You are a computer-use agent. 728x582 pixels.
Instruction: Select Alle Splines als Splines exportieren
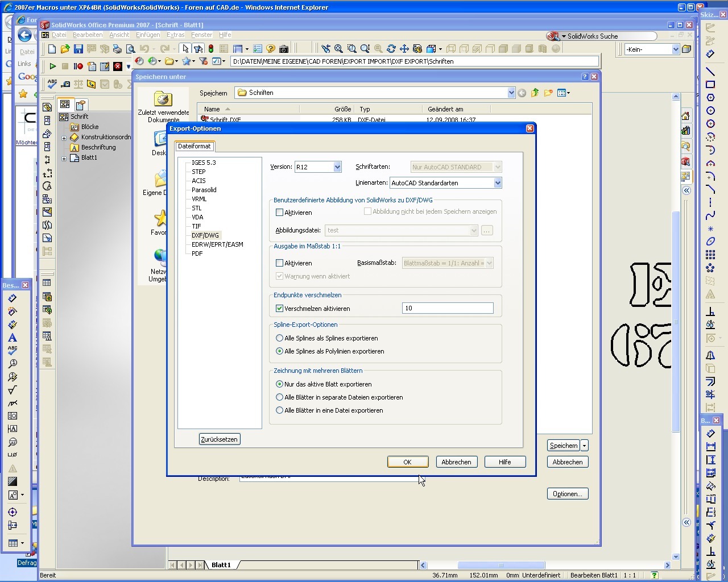(279, 338)
